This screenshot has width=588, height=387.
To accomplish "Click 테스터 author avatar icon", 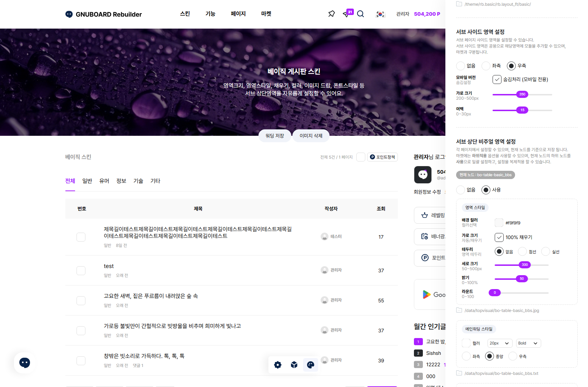I will click(x=325, y=237).
